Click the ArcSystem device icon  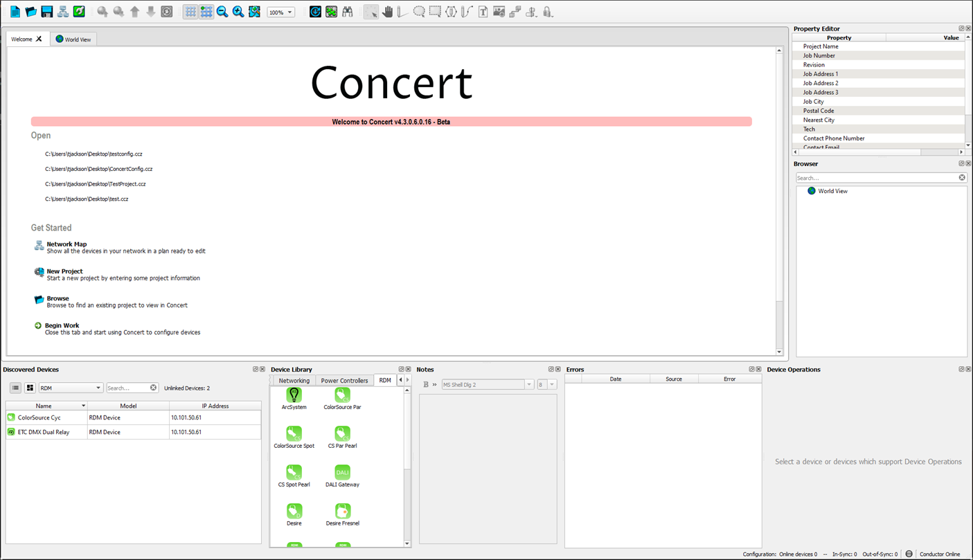[294, 395]
